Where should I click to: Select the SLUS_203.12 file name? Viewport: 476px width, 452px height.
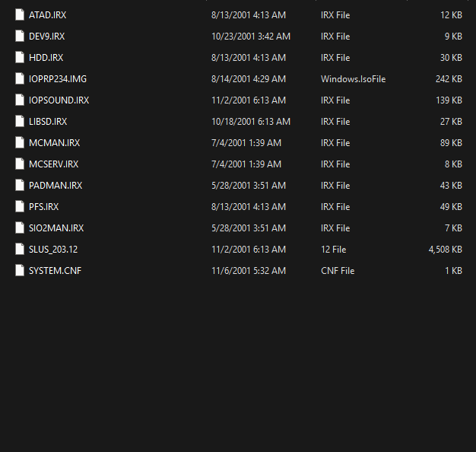tap(53, 250)
